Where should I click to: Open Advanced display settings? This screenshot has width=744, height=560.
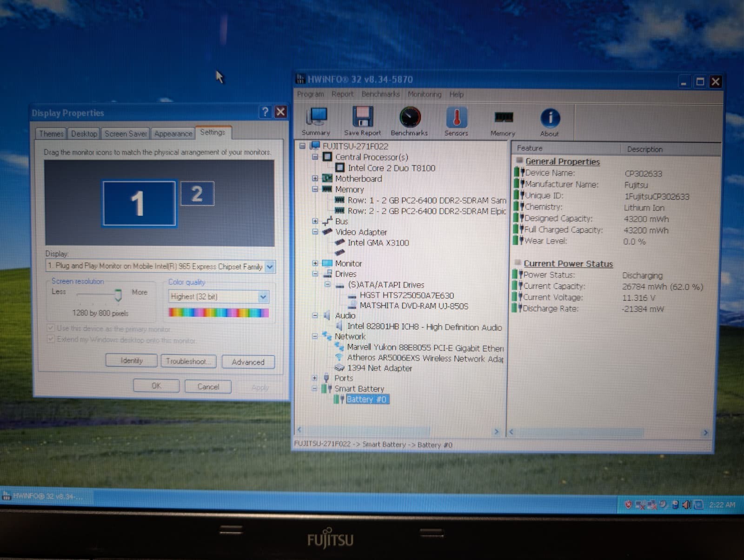[x=248, y=362]
